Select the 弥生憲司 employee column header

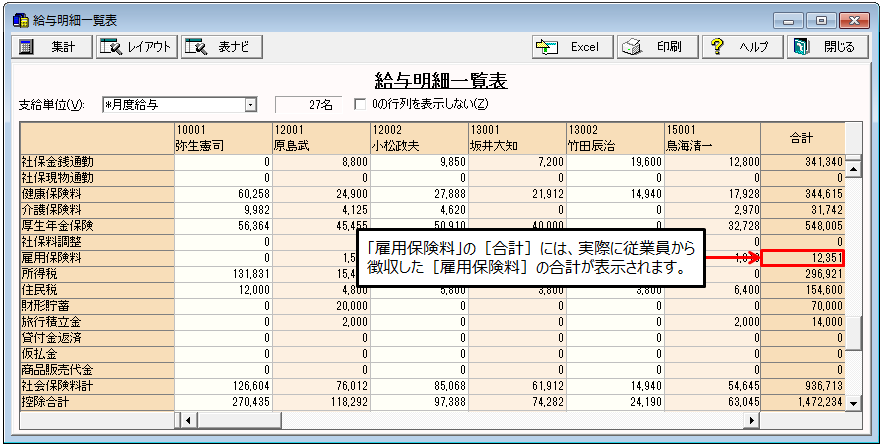[221, 137]
